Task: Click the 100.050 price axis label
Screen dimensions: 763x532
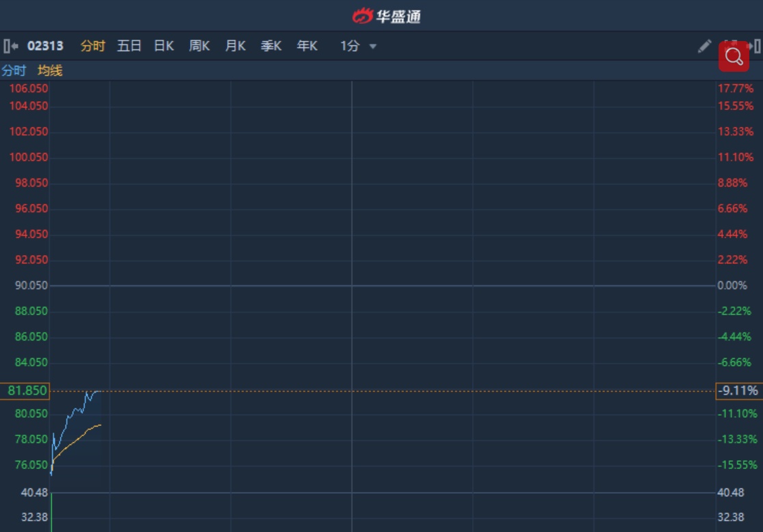Action: 29,157
